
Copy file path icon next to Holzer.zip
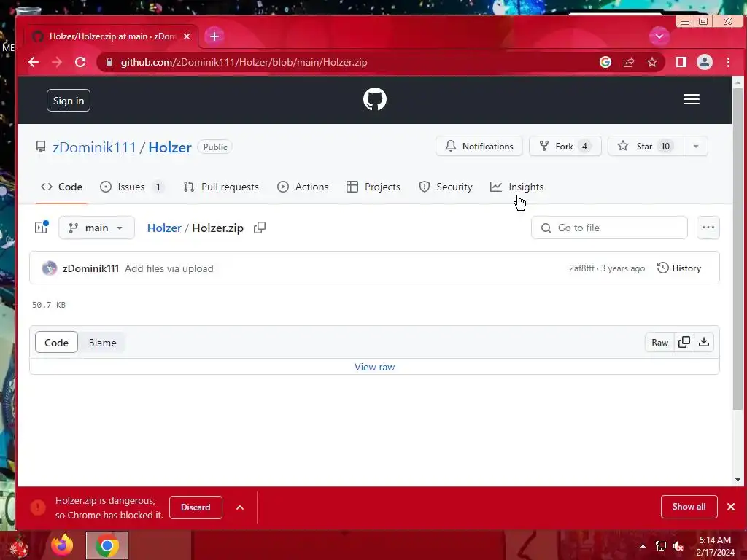point(260,227)
